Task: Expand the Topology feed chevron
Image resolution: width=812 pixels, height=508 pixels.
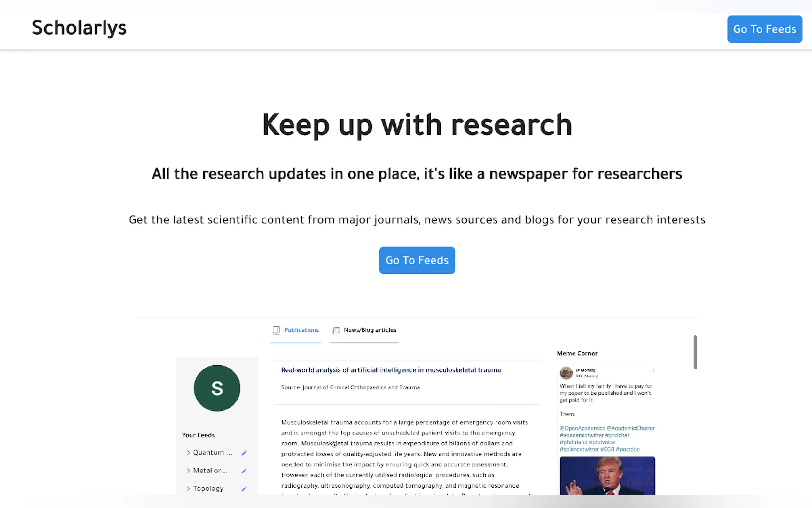Action: click(x=188, y=489)
